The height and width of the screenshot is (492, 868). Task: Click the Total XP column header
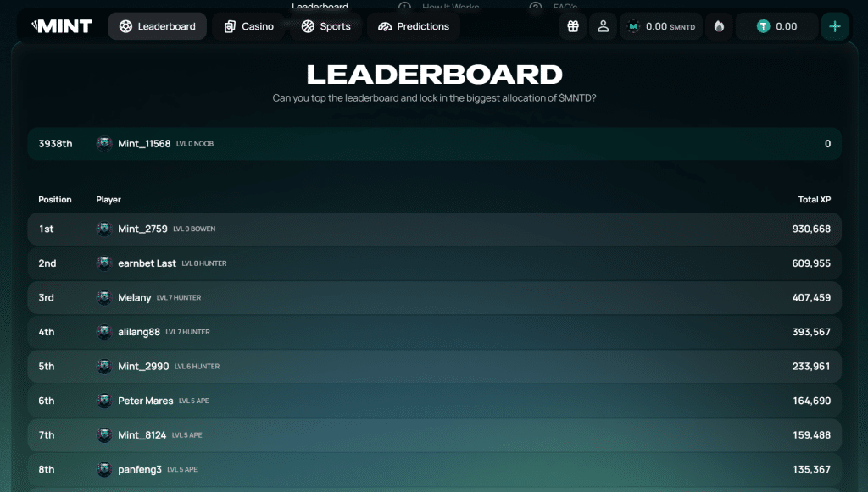pos(815,200)
